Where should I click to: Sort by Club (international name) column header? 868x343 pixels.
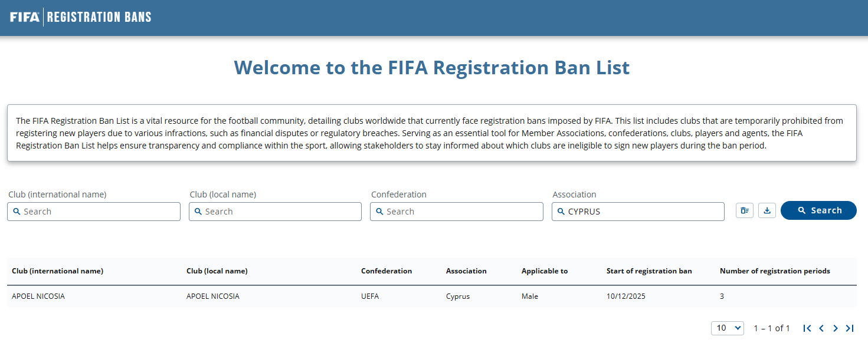57,271
